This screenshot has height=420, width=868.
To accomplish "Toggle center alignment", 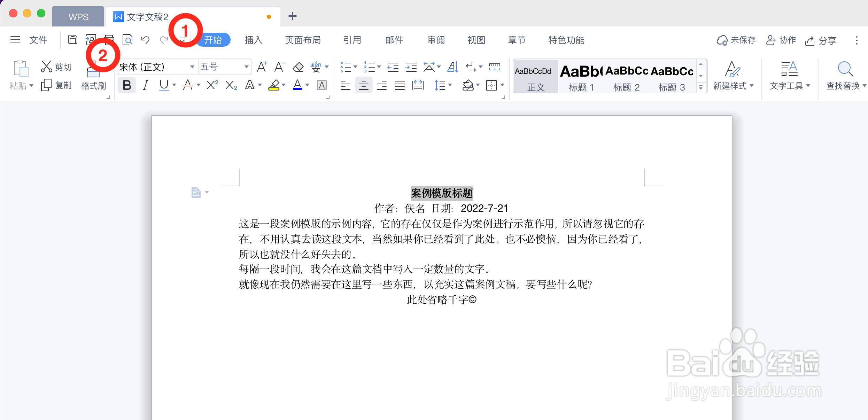I will point(364,85).
